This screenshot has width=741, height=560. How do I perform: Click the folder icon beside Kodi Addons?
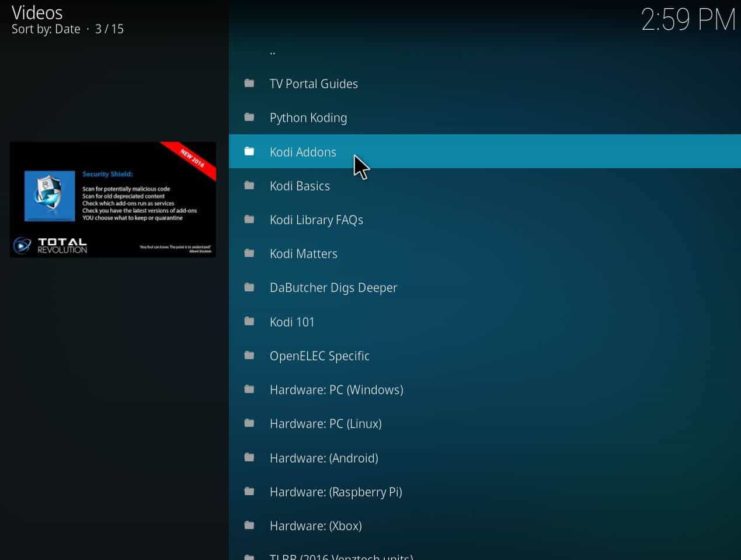[249, 151]
